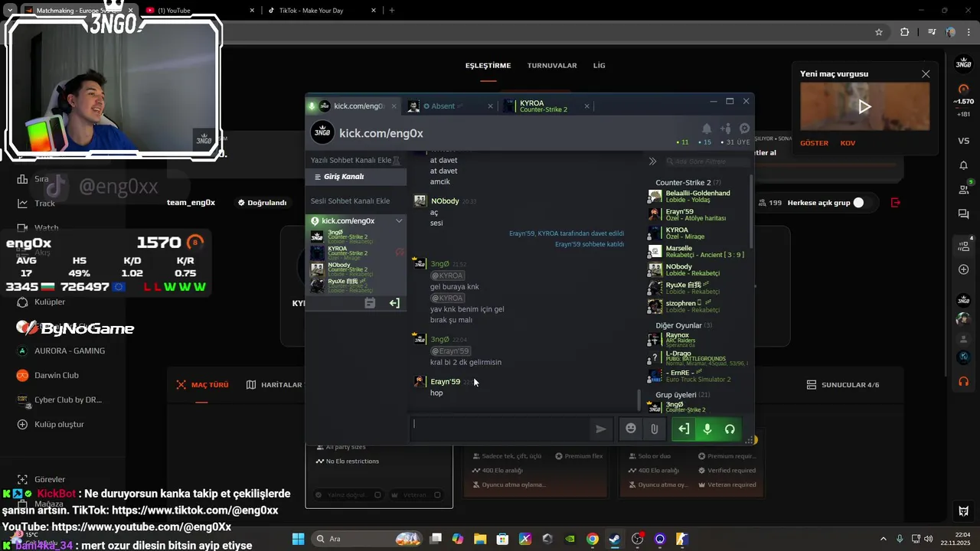Click member filter search field
980x551 pixels.
[707, 161]
